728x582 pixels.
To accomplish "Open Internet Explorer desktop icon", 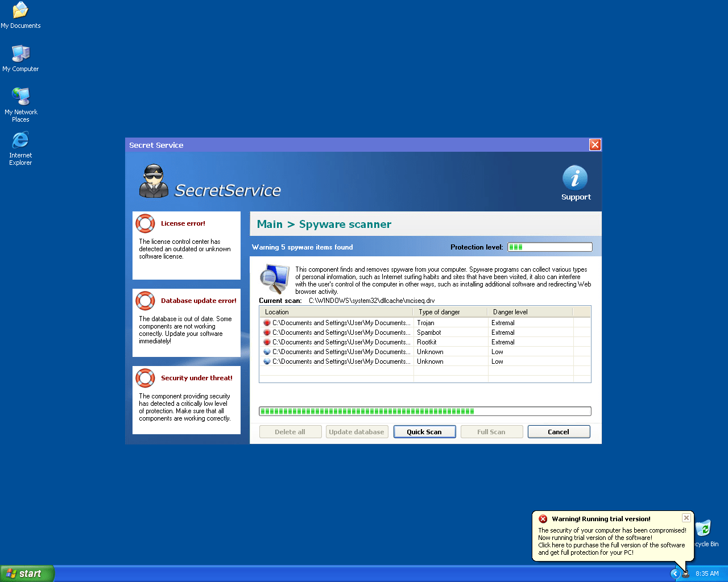I will tap(20, 140).
